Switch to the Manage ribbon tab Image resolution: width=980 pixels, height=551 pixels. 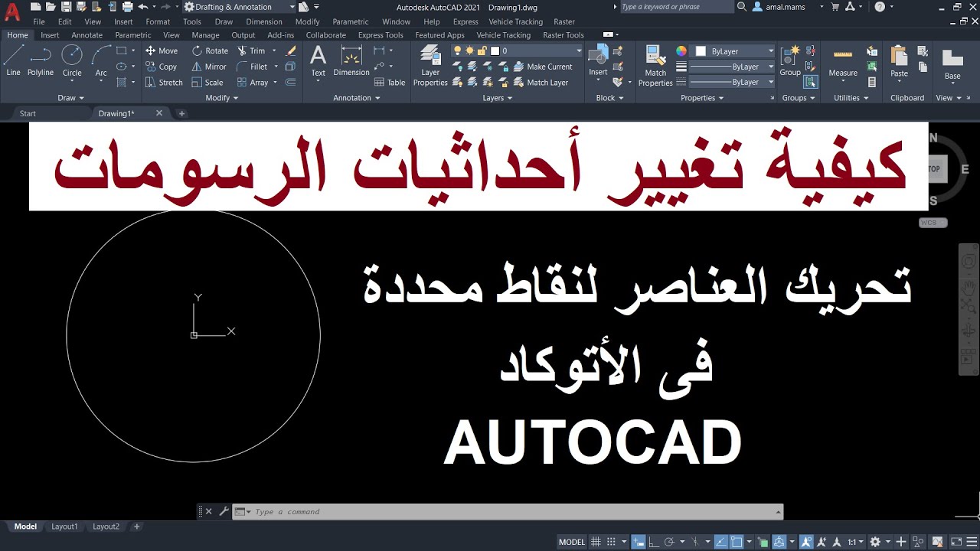click(205, 35)
